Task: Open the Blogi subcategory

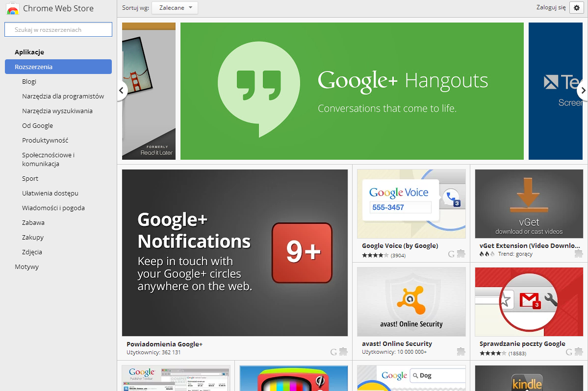Action: point(29,81)
